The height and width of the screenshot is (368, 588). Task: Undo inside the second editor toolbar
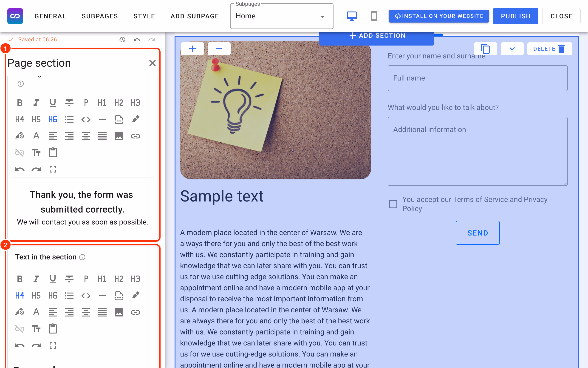tap(20, 345)
